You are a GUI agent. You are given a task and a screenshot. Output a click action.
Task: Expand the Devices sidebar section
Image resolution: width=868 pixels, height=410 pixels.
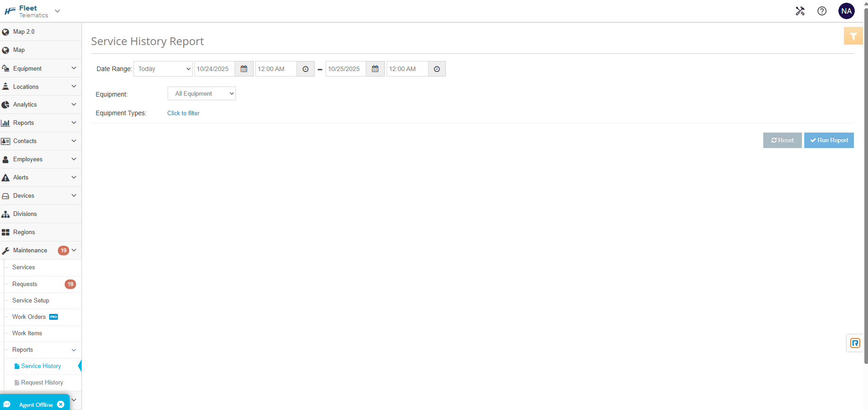[41, 196]
